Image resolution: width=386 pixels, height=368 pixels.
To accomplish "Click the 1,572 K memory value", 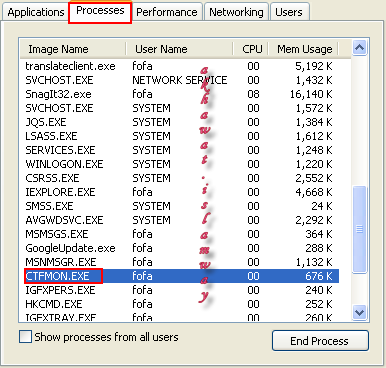I will coord(314,108).
